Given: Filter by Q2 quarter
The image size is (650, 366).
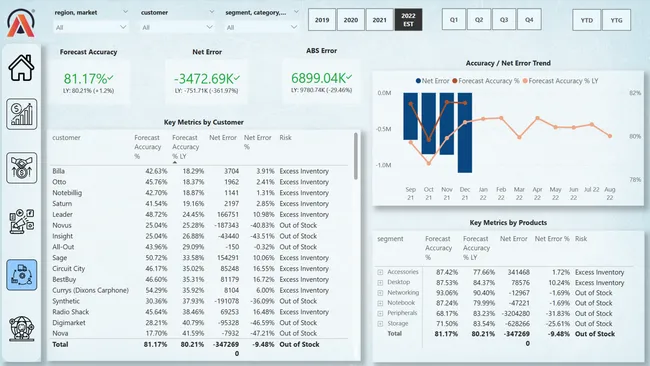Looking at the screenshot, I should click(x=479, y=19).
